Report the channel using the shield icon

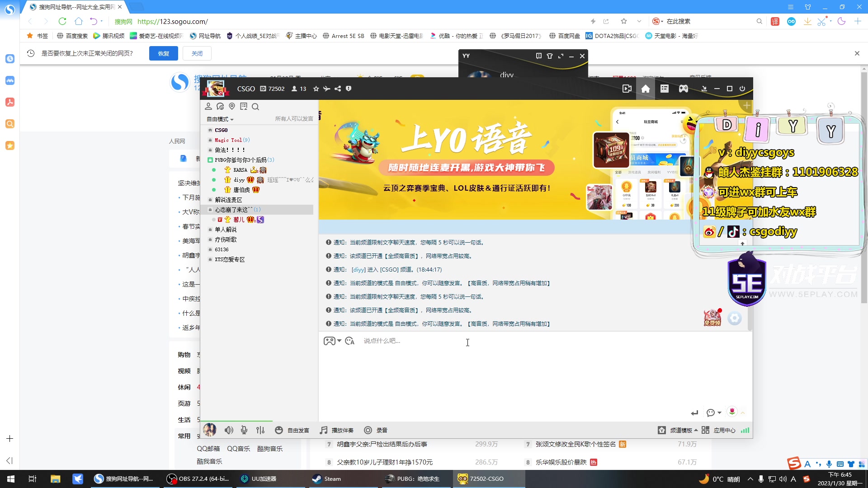click(349, 89)
